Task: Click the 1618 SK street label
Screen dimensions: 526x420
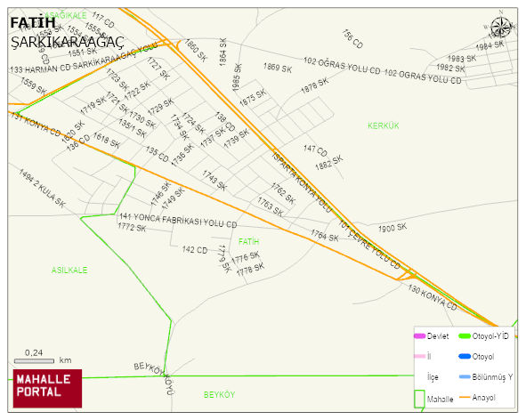Action: coord(106,141)
